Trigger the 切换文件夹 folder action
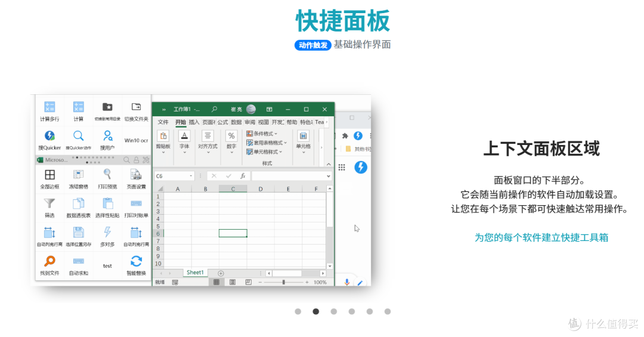 point(136,111)
